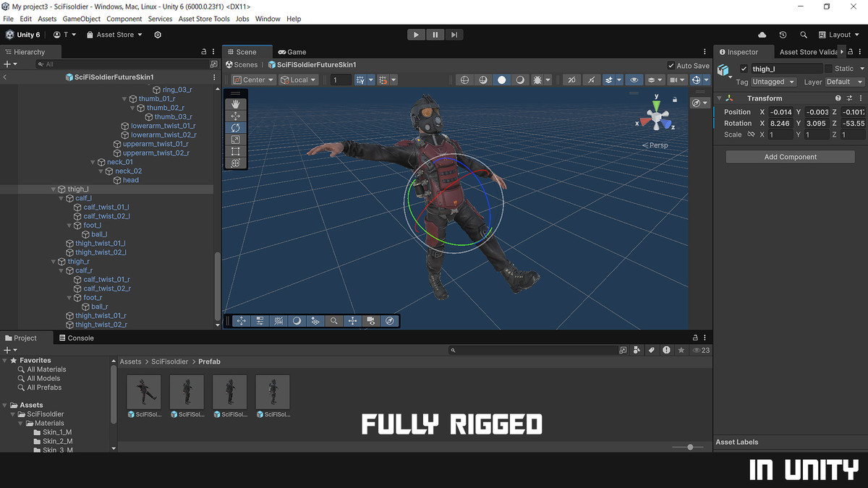Screen dimensions: 868x488
Task: Select the Rect transform tool
Action: tap(235, 151)
